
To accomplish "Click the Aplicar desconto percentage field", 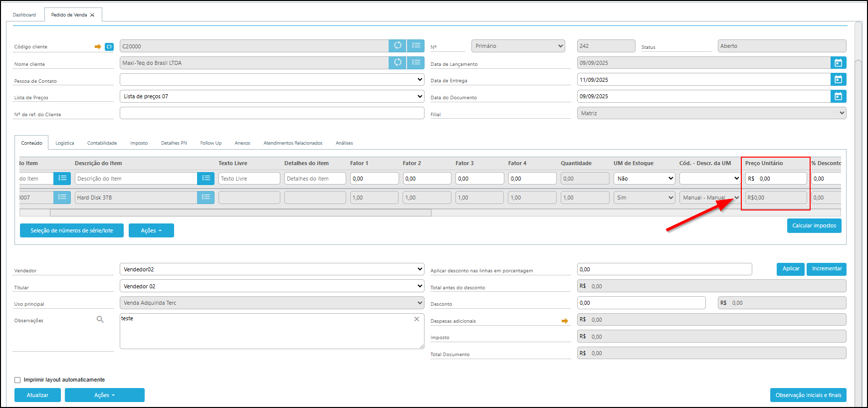I will 664,269.
